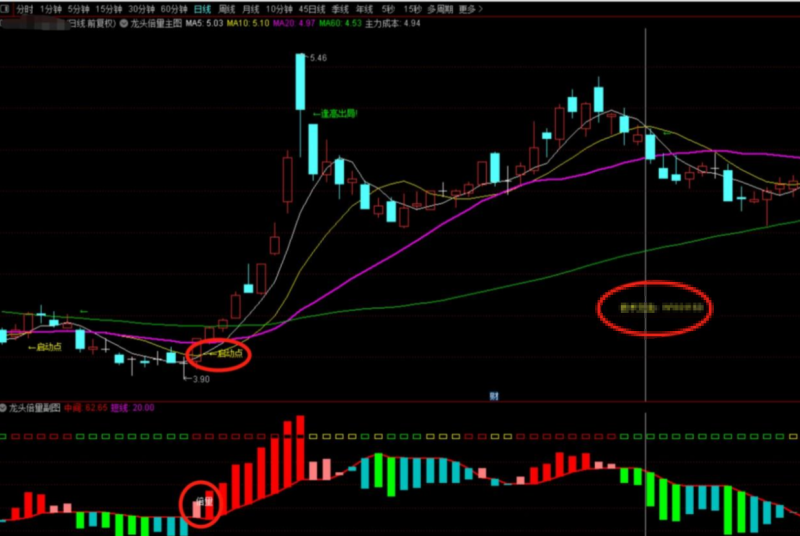Switch to the 日线 daily chart tab

[x=202, y=7]
